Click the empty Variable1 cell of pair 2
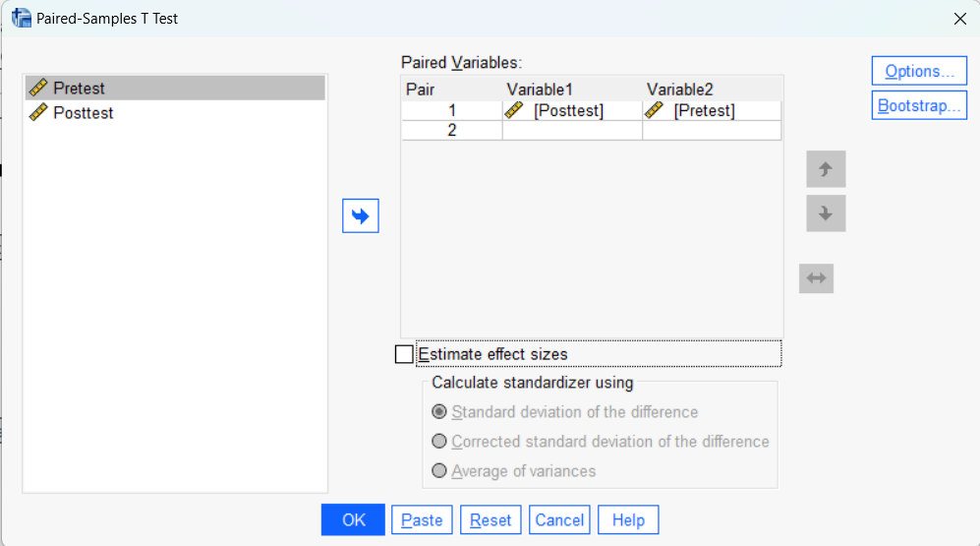Viewport: 980px width, 546px height. tap(571, 130)
